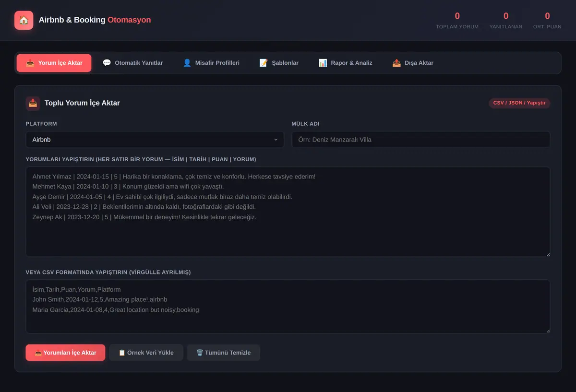The width and height of the screenshot is (576, 392).
Task: Click the outbox icon of Dışa Aktar
Action: 396,63
